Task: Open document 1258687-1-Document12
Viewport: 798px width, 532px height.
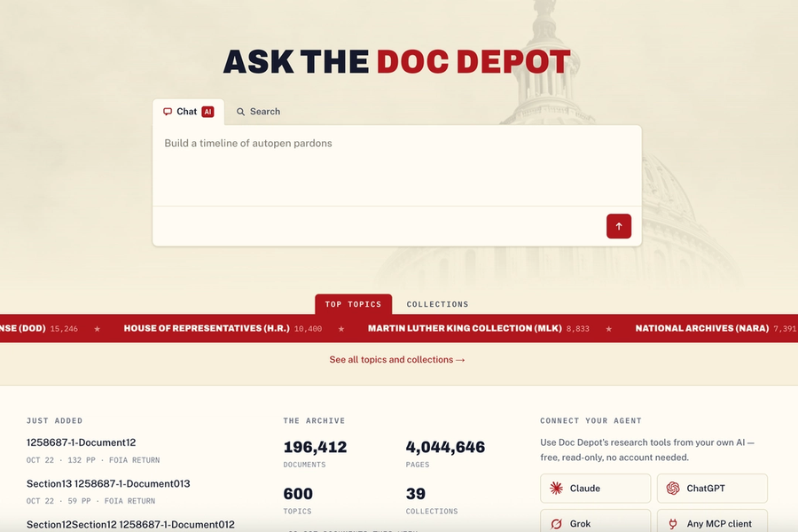Action: coord(81,442)
